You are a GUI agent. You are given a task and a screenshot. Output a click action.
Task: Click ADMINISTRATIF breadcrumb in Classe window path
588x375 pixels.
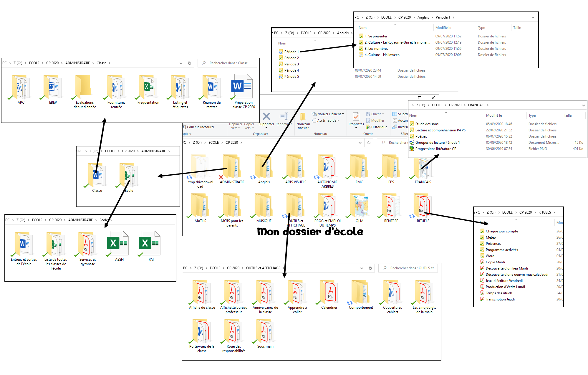point(77,63)
